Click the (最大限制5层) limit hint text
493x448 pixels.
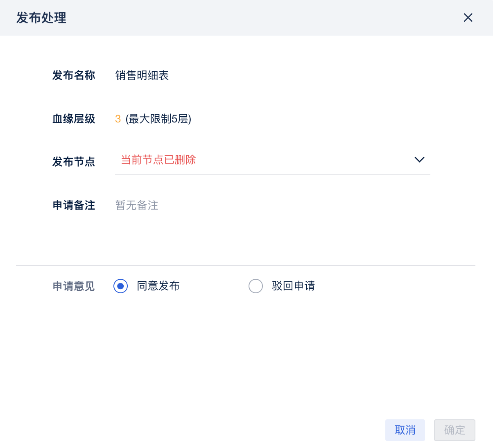(158, 119)
